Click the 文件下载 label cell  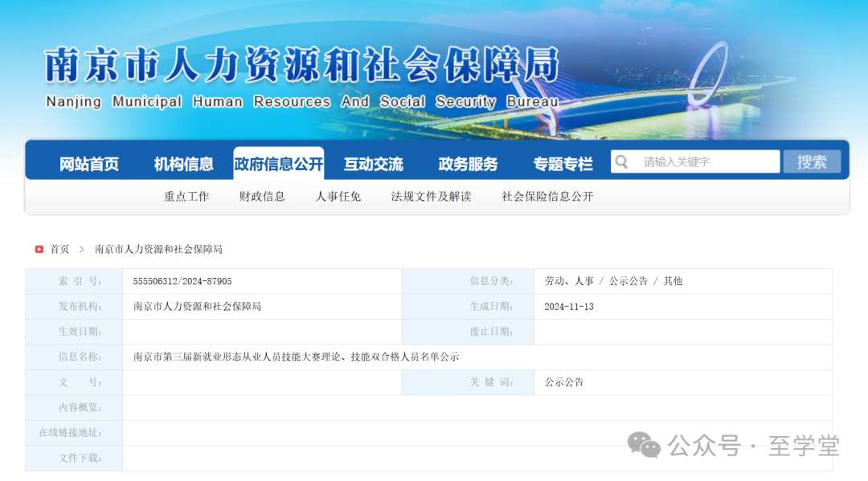pyautogui.click(x=74, y=459)
